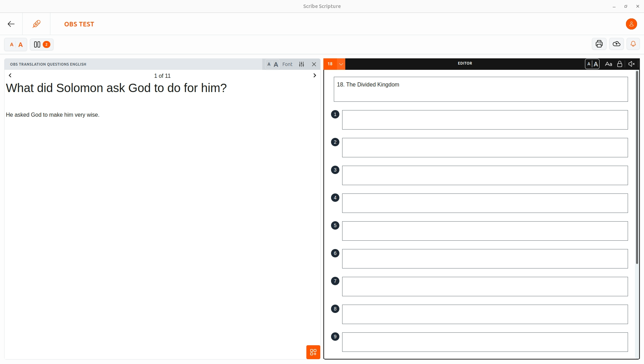Go to previous translation question

tap(10, 75)
